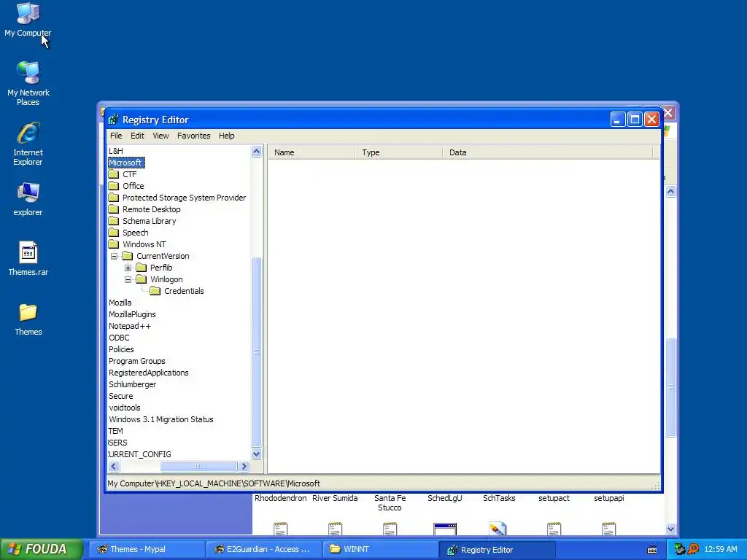Click tree horizontal scroll right arrow

pos(244,466)
